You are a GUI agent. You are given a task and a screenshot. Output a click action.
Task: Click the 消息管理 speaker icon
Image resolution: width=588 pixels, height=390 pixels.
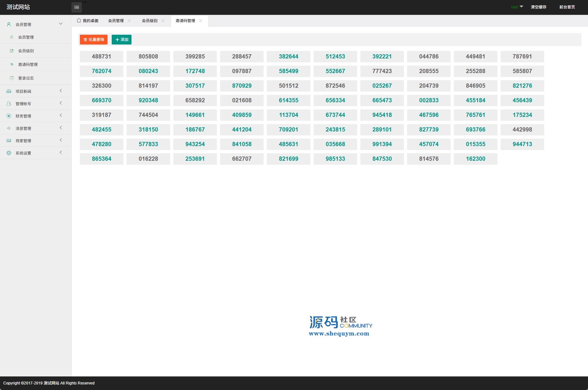[9, 128]
